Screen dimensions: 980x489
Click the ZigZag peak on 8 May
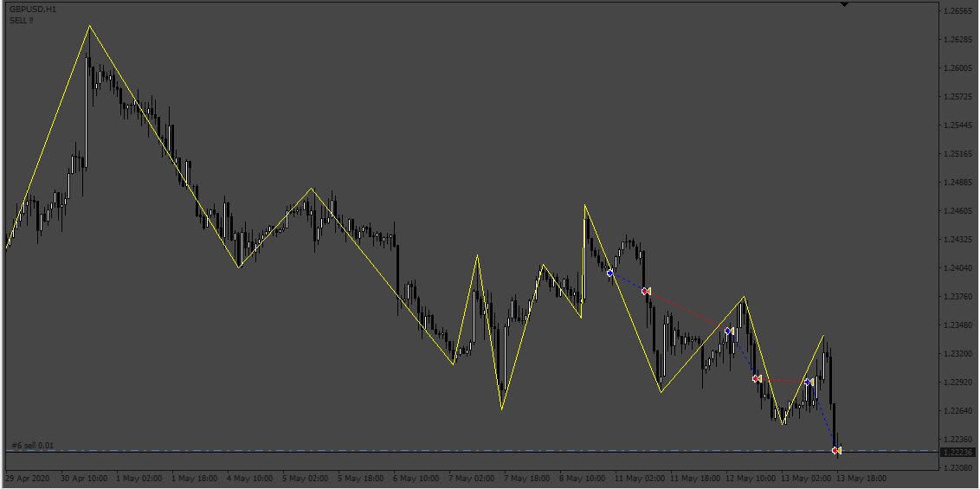[x=585, y=205]
